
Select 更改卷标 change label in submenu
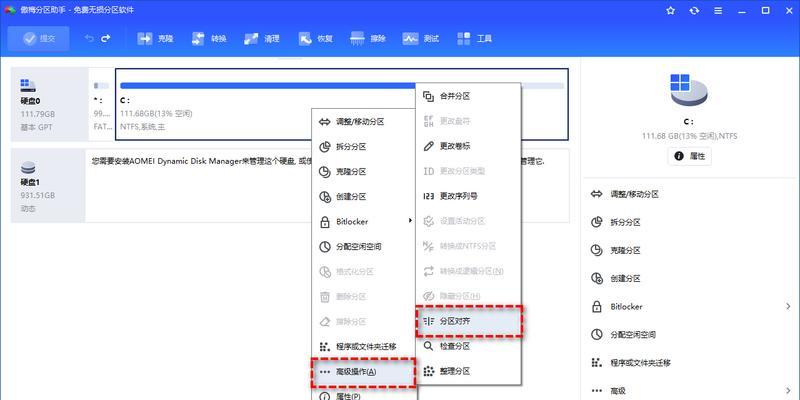click(468, 146)
